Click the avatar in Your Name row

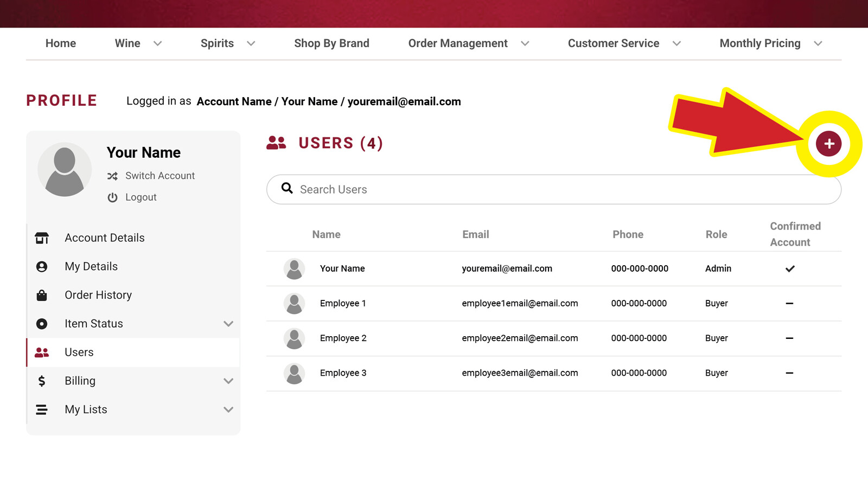[294, 269]
